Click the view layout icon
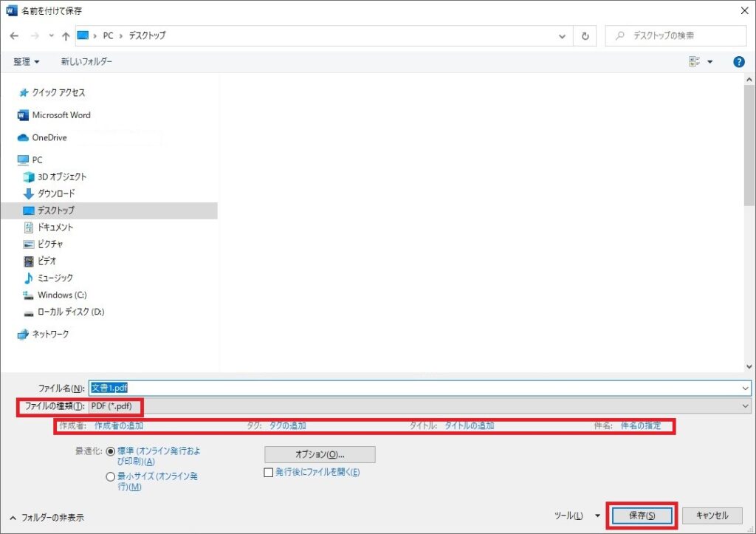Image resolution: width=756 pixels, height=534 pixels. (694, 62)
